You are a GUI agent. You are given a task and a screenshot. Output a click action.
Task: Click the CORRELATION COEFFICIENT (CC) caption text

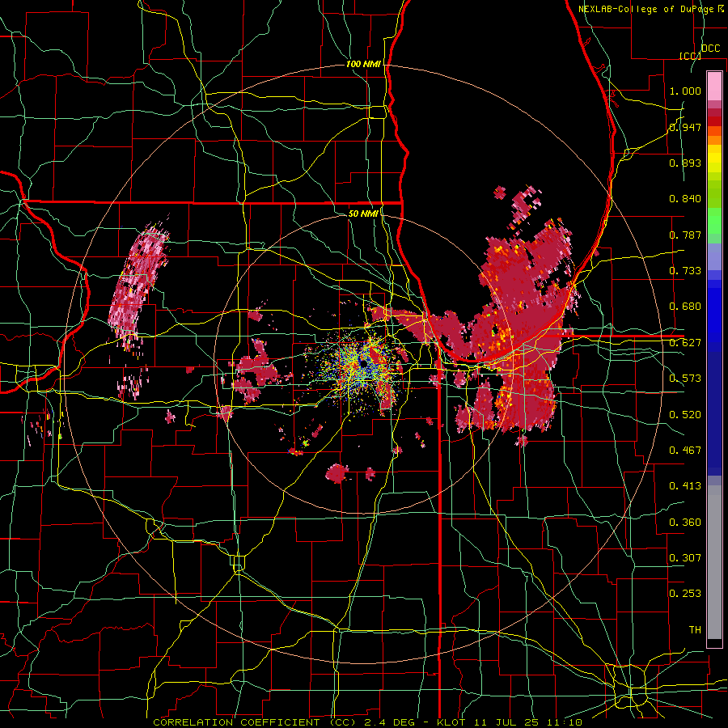point(255,722)
